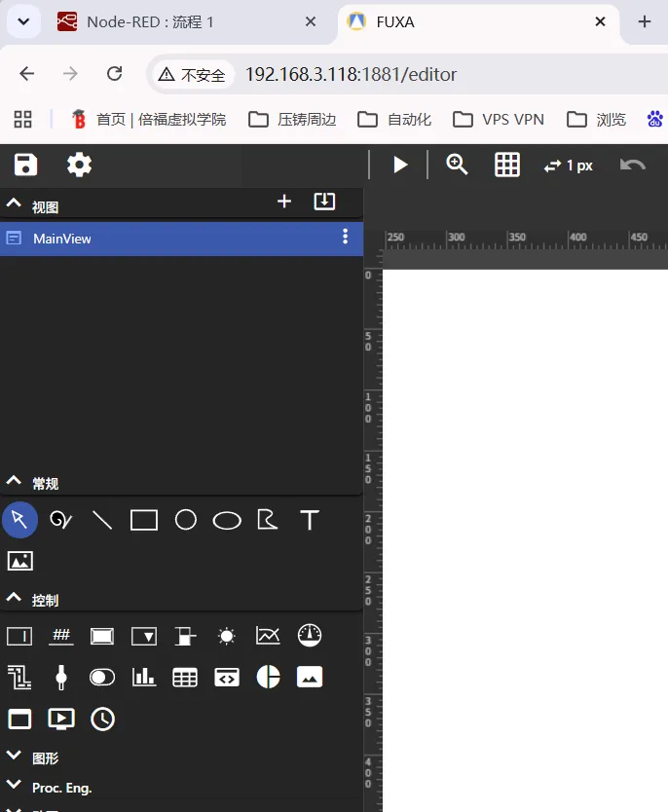
Task: Pick the pipe control
Action: click(x=19, y=678)
